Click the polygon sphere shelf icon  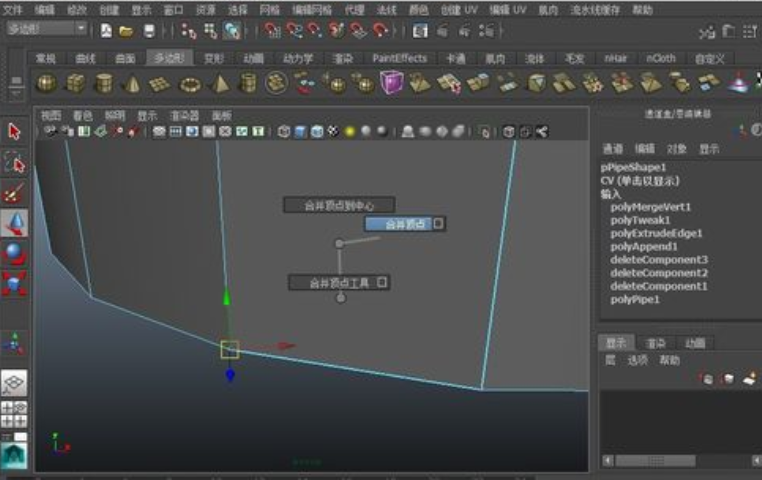(x=46, y=83)
